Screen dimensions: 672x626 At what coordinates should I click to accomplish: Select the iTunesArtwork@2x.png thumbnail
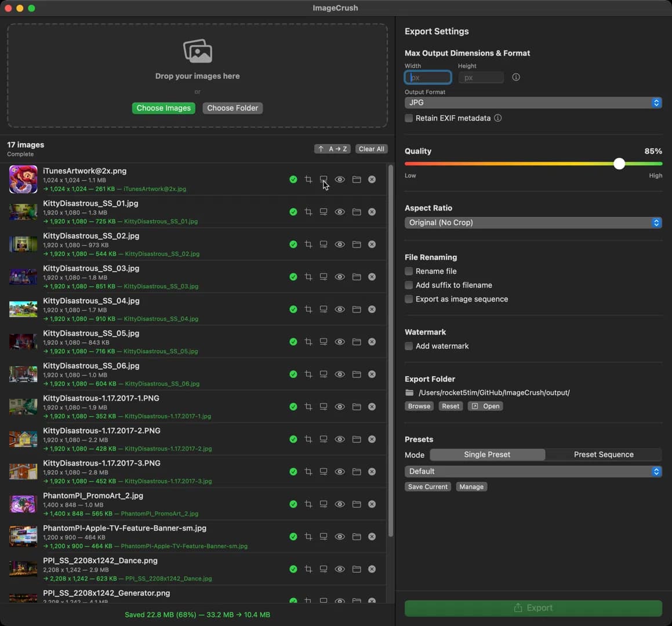tap(23, 179)
